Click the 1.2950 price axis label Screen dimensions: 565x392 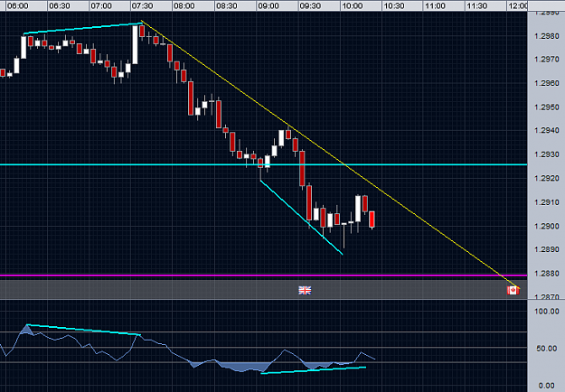pos(547,107)
